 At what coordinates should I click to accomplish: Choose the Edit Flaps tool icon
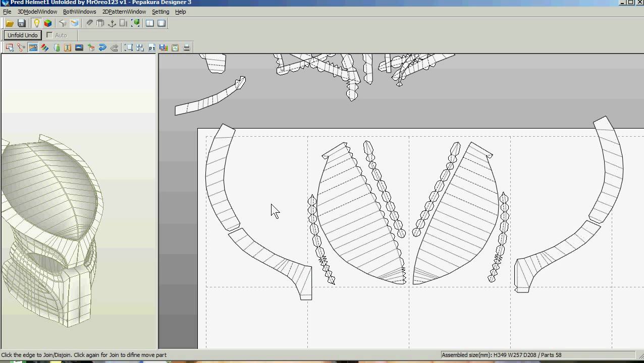[33, 48]
